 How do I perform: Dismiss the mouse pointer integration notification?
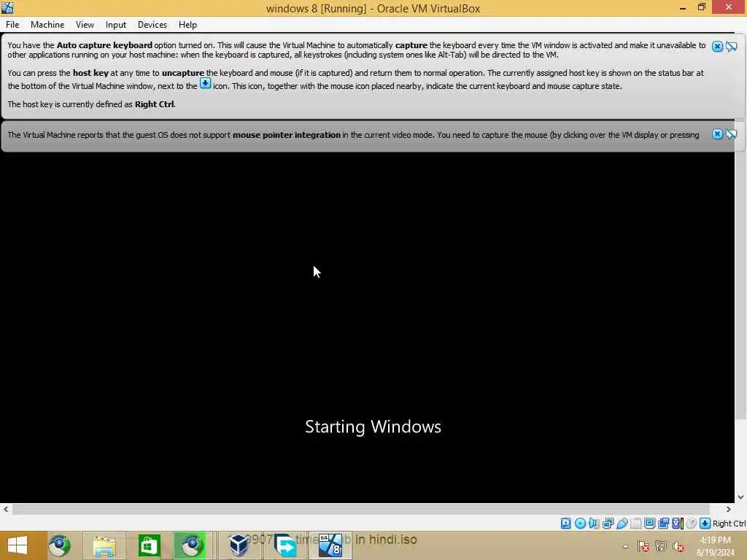coord(718,134)
